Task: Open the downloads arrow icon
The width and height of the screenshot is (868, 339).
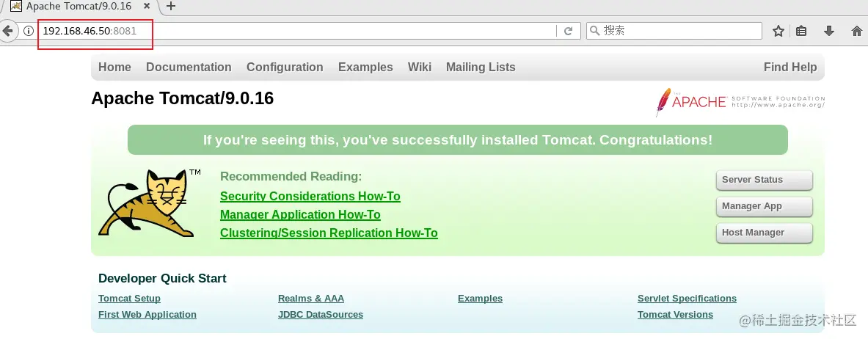Action: click(x=828, y=31)
